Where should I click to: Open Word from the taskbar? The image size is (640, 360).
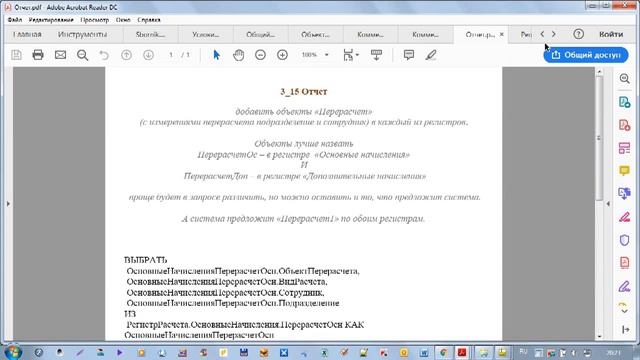tap(424, 352)
